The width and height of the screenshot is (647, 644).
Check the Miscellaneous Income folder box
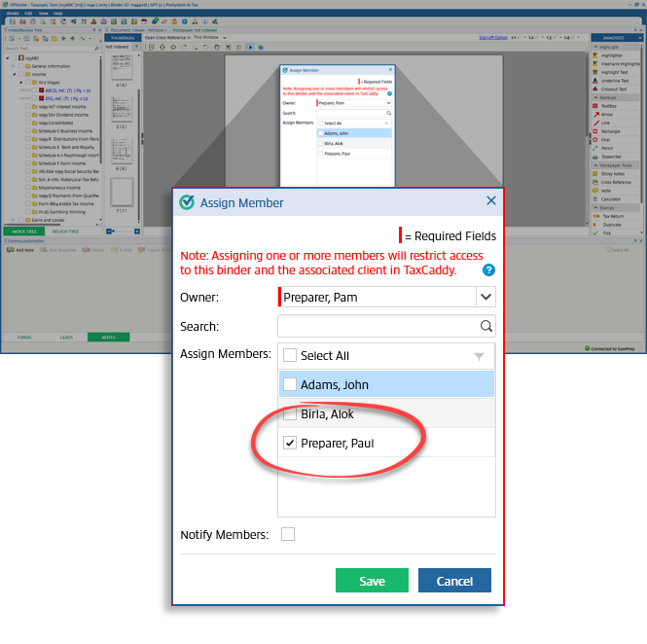tap(27, 188)
